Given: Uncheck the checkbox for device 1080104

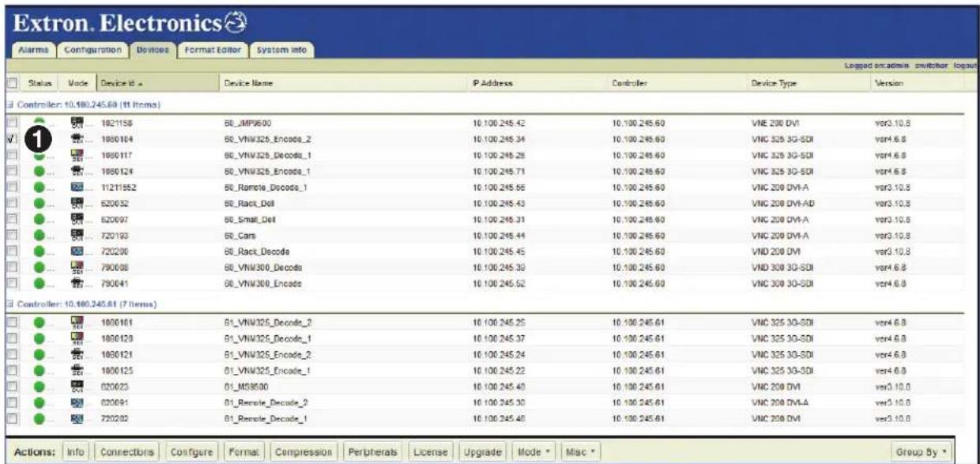Looking at the screenshot, I should pos(11,139).
